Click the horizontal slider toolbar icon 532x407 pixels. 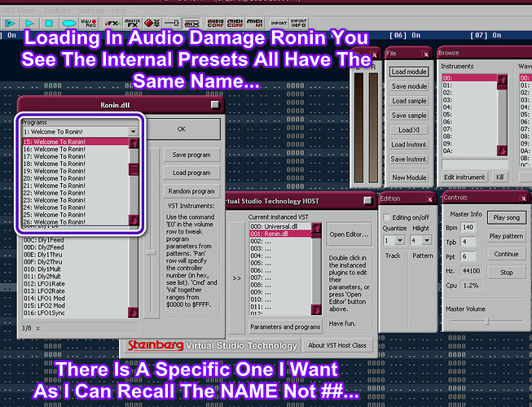pyautogui.click(x=172, y=23)
